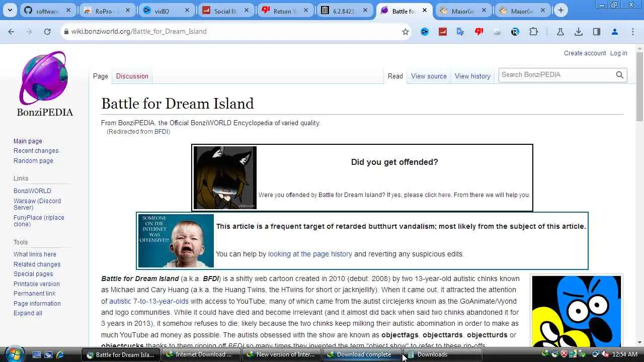Image resolution: width=644 pixels, height=362 pixels.
Task: Open Recent changes in sidebar
Action: point(36,151)
